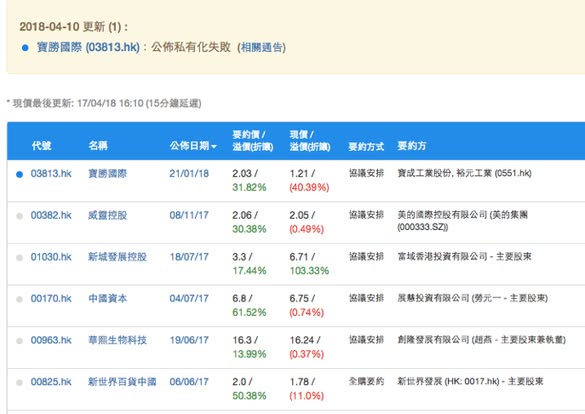The height and width of the screenshot is (414, 585).
Task: Open 寶勝國際 name link in table row
Action: click(107, 173)
